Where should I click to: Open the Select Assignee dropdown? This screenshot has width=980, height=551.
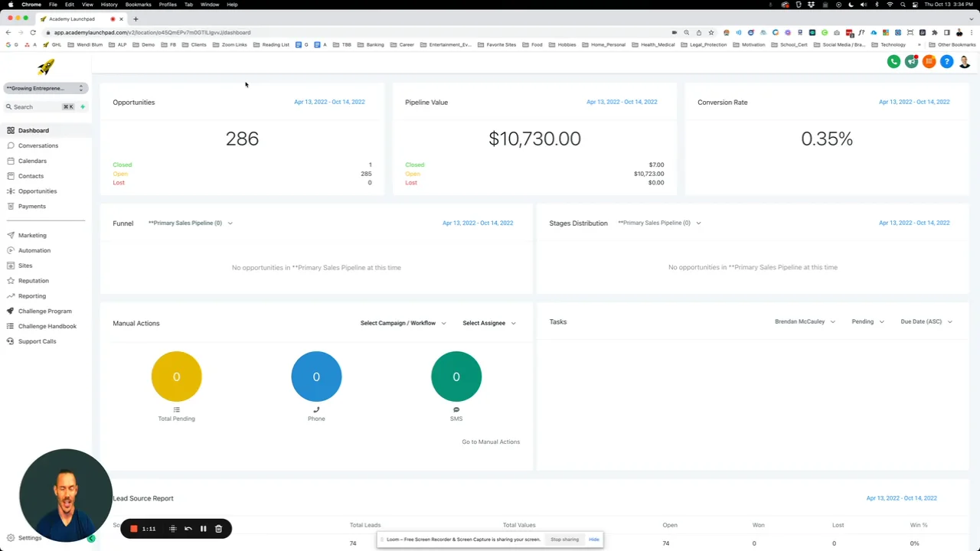(x=488, y=323)
